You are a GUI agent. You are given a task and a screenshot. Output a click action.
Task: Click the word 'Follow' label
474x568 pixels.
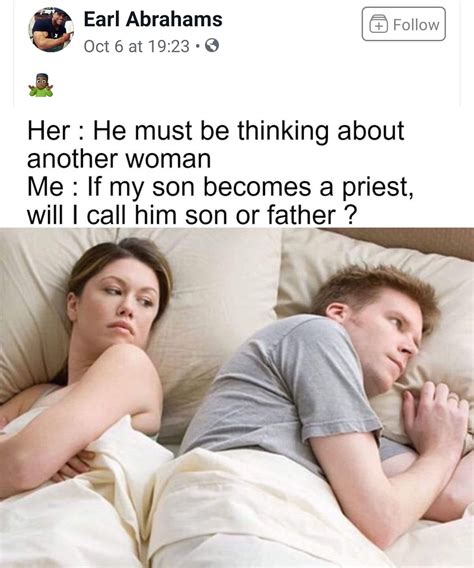click(416, 25)
